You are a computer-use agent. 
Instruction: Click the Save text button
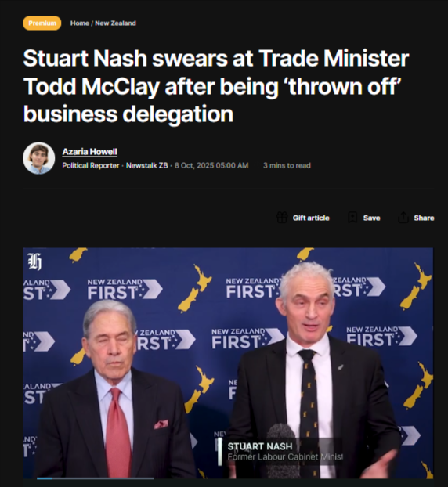coord(371,218)
